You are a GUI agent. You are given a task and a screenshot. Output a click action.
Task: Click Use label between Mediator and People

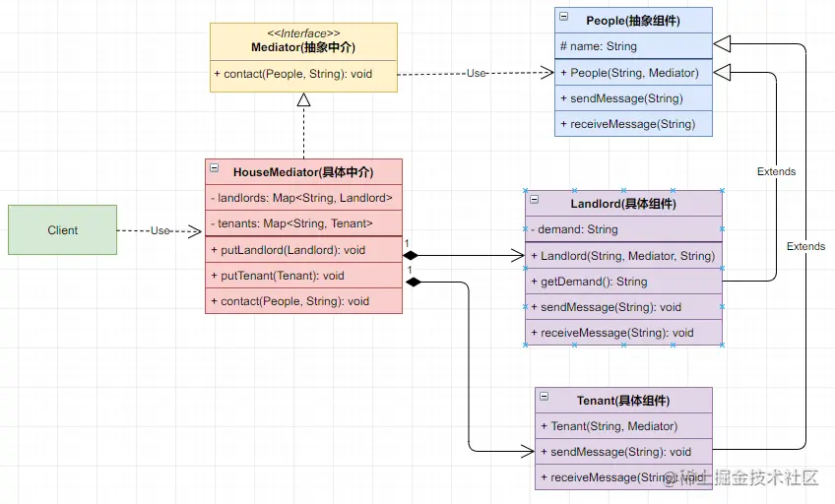tap(476, 73)
